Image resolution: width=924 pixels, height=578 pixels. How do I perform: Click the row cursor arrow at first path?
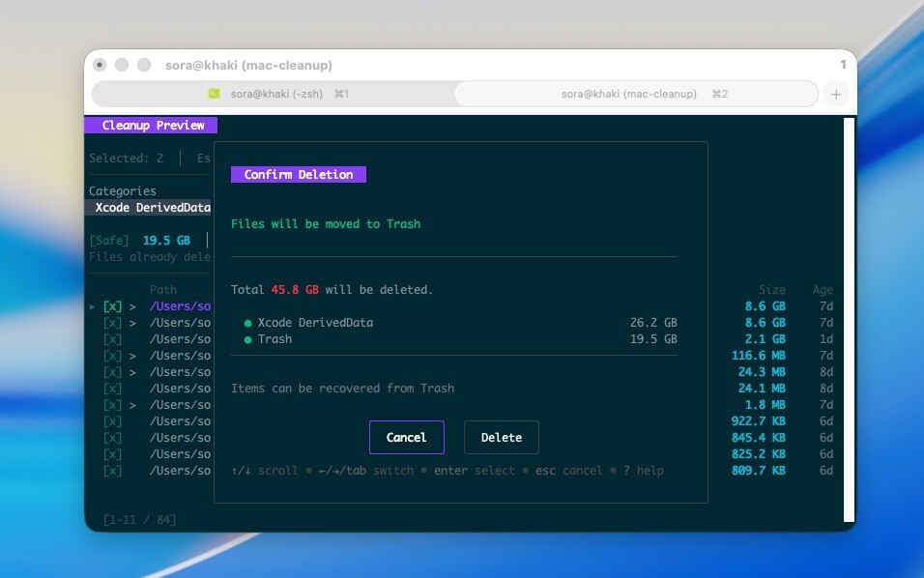(x=93, y=306)
